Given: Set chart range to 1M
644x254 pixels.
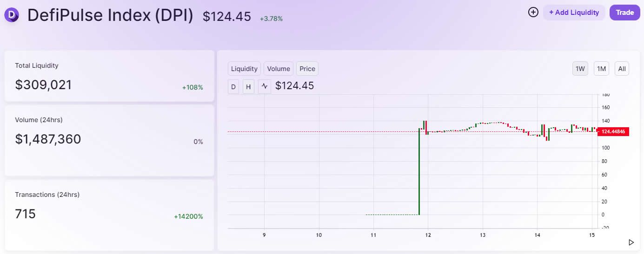Looking at the screenshot, I should [x=601, y=69].
